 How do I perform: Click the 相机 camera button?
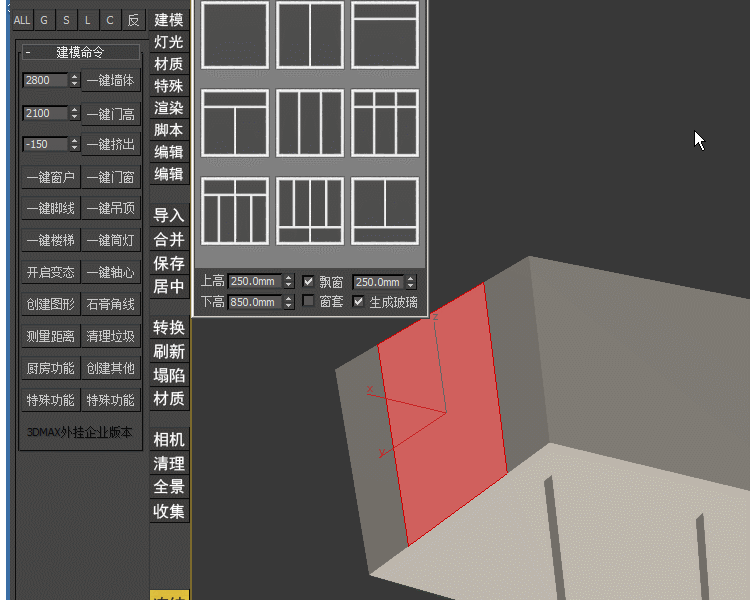click(x=169, y=439)
